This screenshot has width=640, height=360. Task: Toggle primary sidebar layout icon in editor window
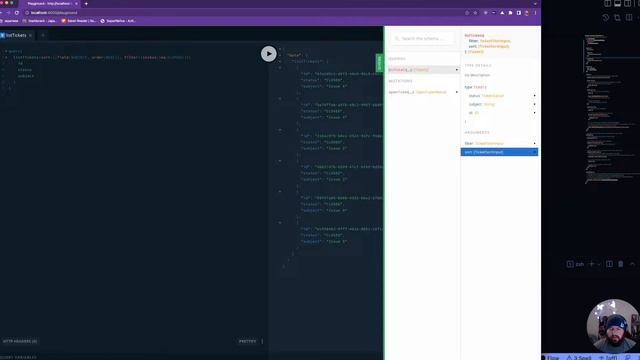(608, 4)
